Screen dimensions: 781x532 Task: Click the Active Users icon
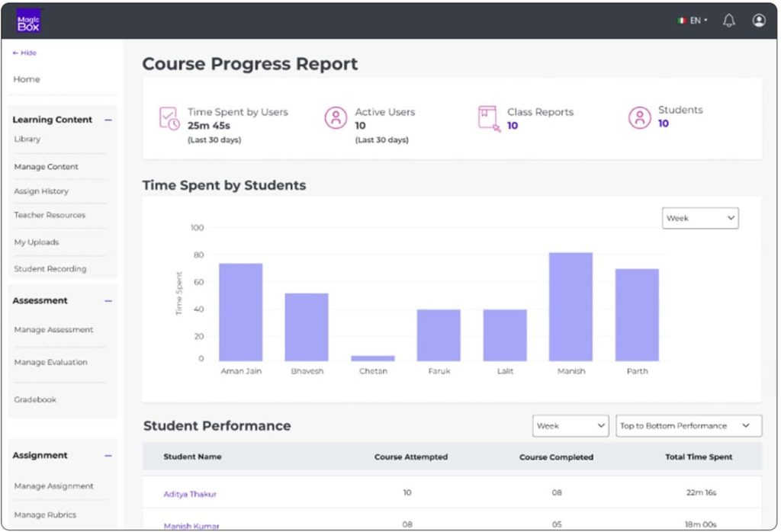[336, 117]
